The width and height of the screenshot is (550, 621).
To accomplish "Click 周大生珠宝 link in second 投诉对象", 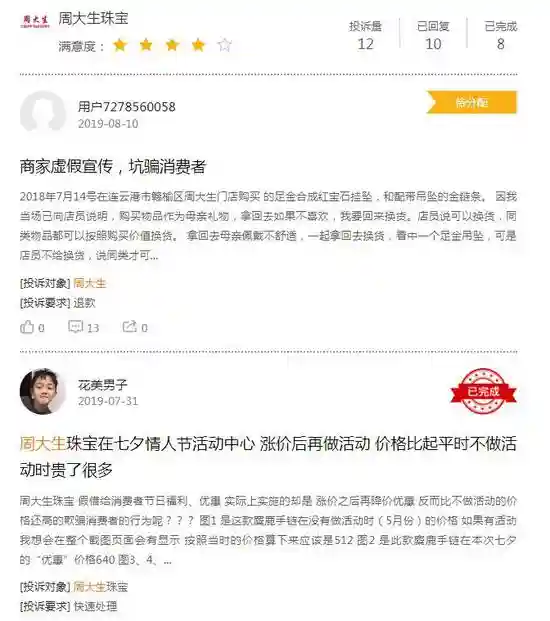I will tap(101, 587).
